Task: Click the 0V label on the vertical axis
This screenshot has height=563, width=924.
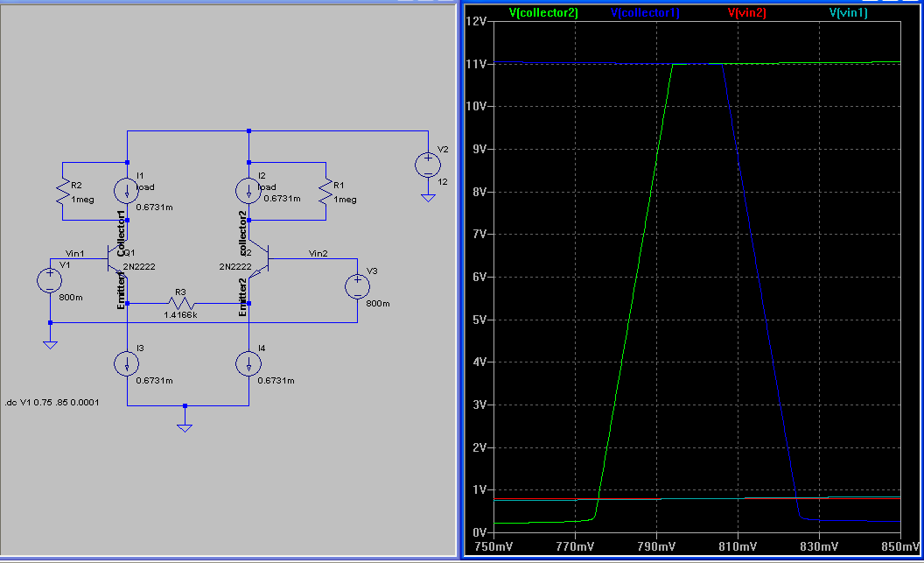Action: [479, 532]
